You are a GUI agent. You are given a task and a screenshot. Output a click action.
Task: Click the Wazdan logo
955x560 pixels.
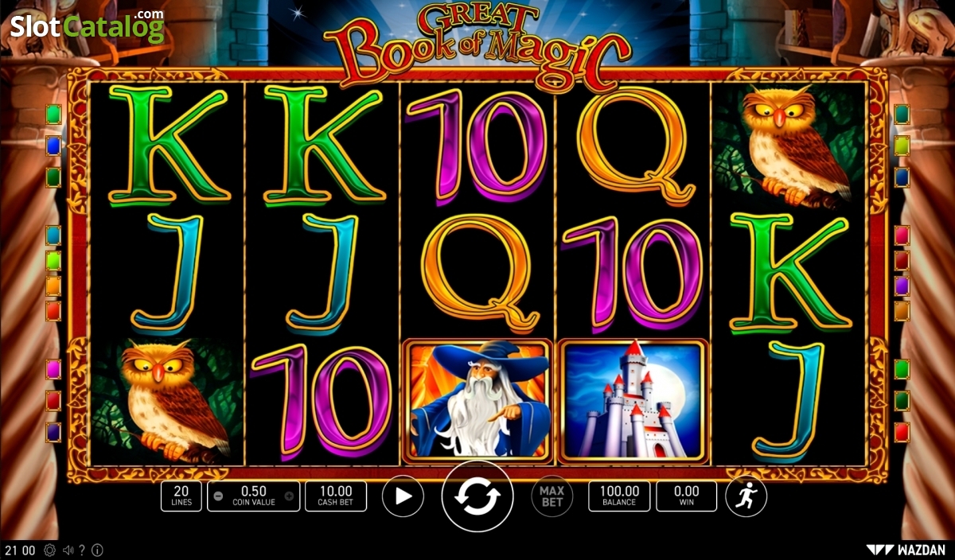coord(906,550)
